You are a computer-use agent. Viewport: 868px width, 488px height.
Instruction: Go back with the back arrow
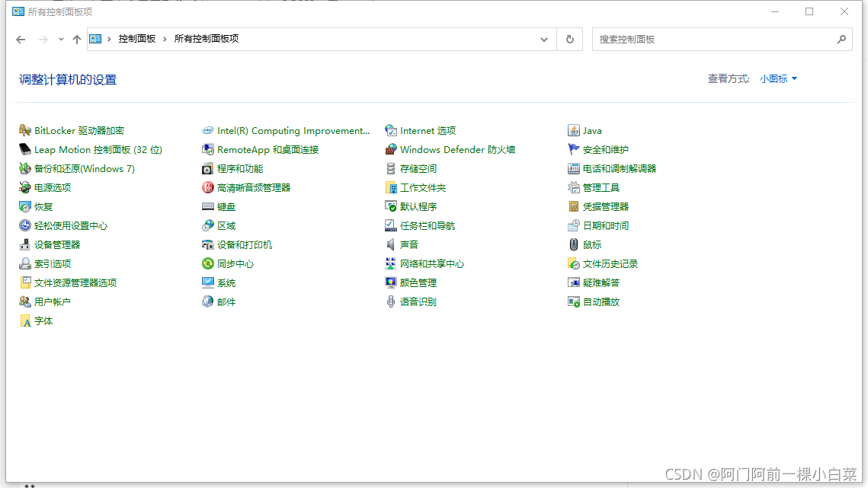click(x=21, y=40)
